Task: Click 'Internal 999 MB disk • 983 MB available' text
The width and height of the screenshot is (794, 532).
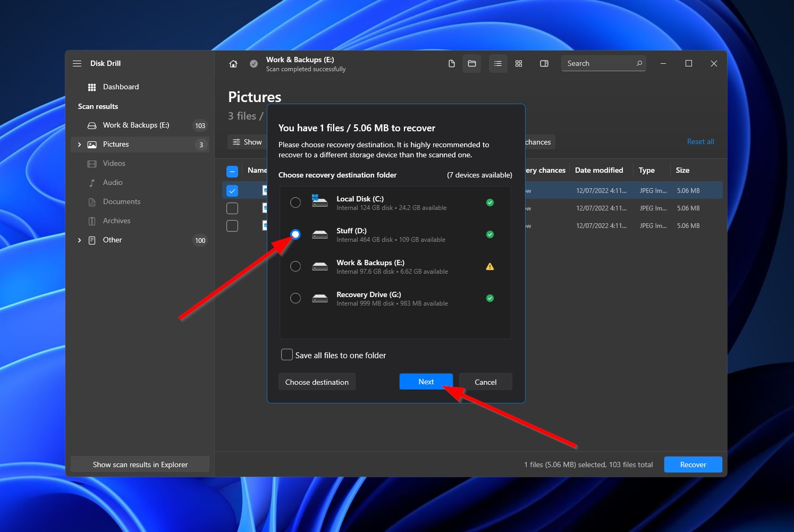Action: [x=392, y=303]
